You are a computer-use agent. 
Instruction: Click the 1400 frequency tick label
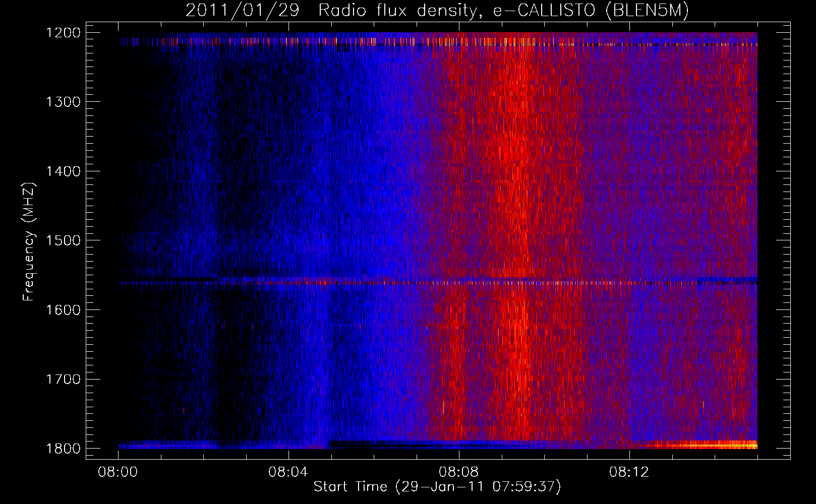coord(64,171)
